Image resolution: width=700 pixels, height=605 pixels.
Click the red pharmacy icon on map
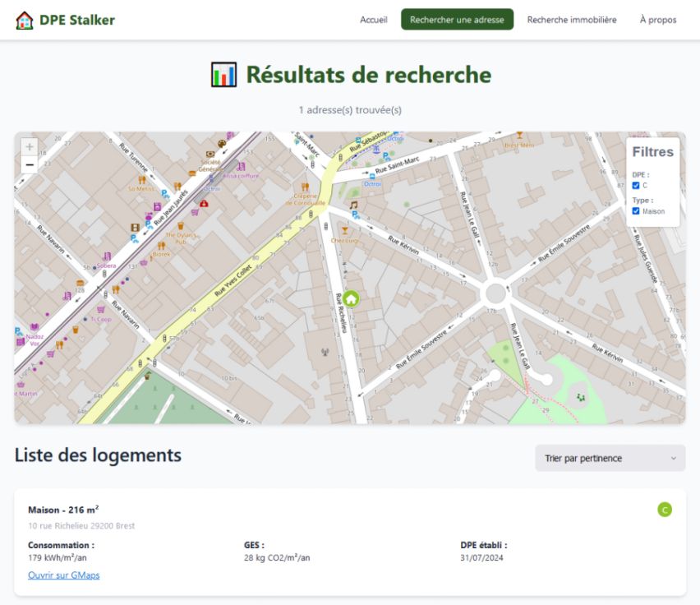[x=204, y=203]
